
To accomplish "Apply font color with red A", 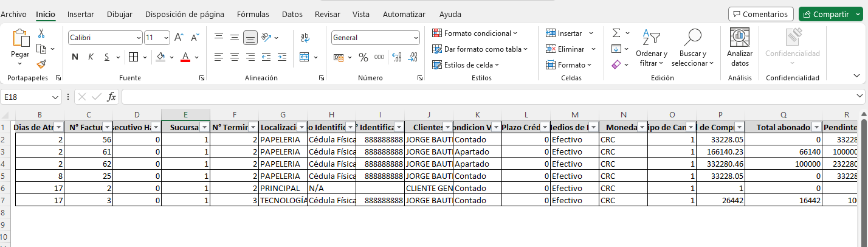I will [186, 57].
